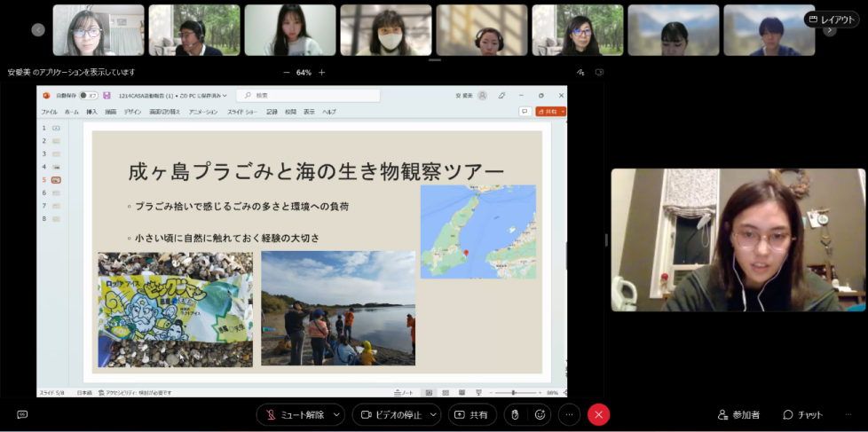Click the PowerPoint comments icon
Viewport: 868px width, 432px height.
tap(525, 111)
